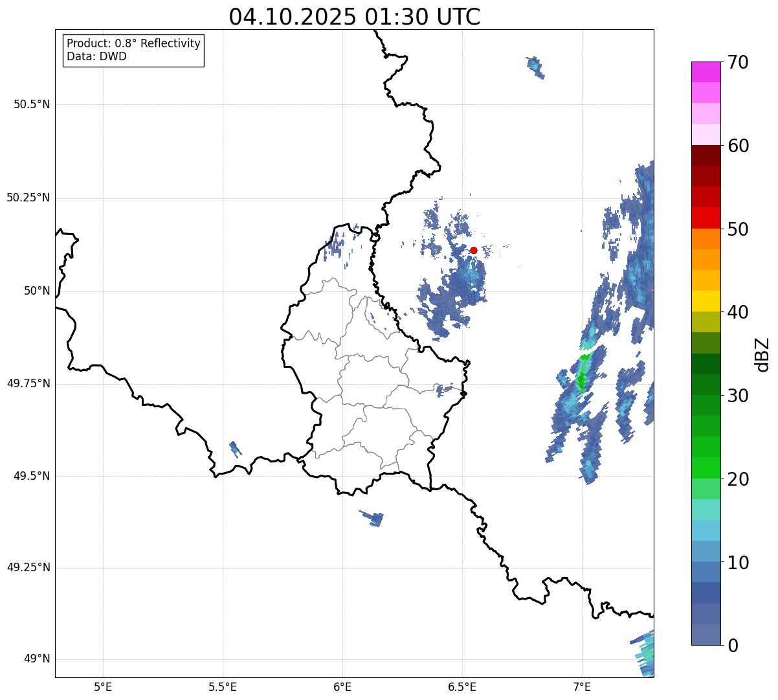Click the 5.5°E longitude label
Screen dimensions: 778x700
click(x=223, y=686)
